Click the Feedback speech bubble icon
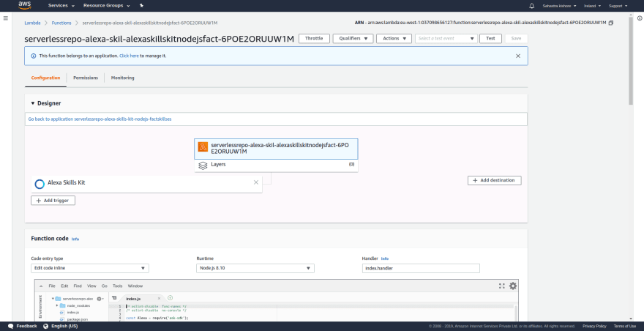Screen dimensions: 644x331 (11, 326)
